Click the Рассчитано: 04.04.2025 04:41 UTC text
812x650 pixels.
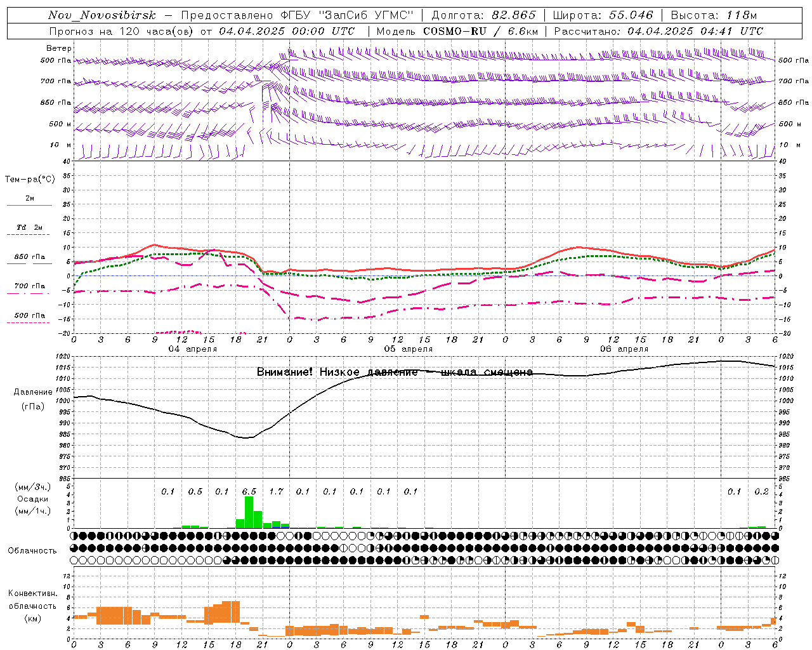point(659,31)
